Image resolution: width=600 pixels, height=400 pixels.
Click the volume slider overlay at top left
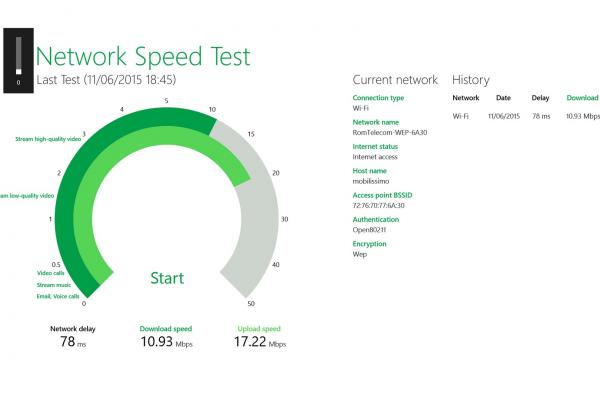pos(18,60)
